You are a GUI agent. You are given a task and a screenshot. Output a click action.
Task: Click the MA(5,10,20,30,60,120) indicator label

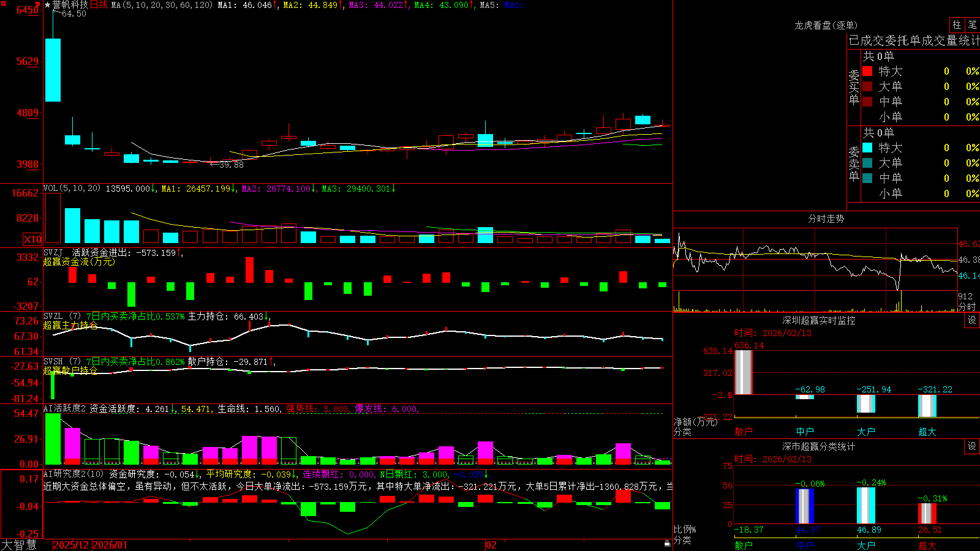(x=162, y=5)
